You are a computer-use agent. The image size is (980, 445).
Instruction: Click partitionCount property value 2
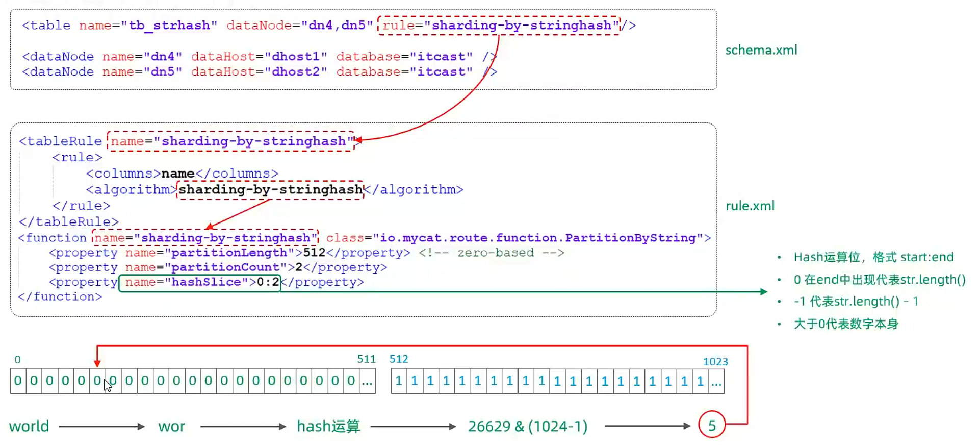(x=299, y=267)
